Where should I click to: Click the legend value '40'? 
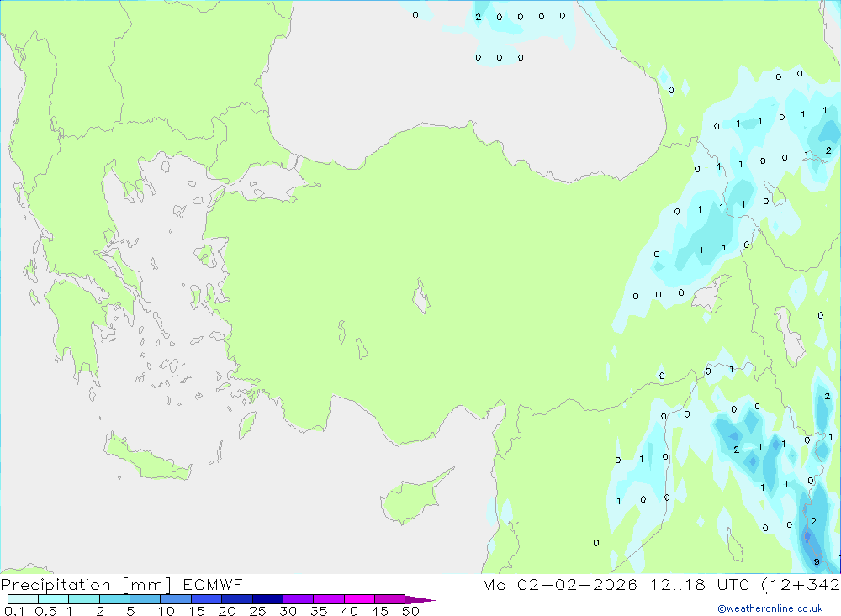pyautogui.click(x=350, y=611)
